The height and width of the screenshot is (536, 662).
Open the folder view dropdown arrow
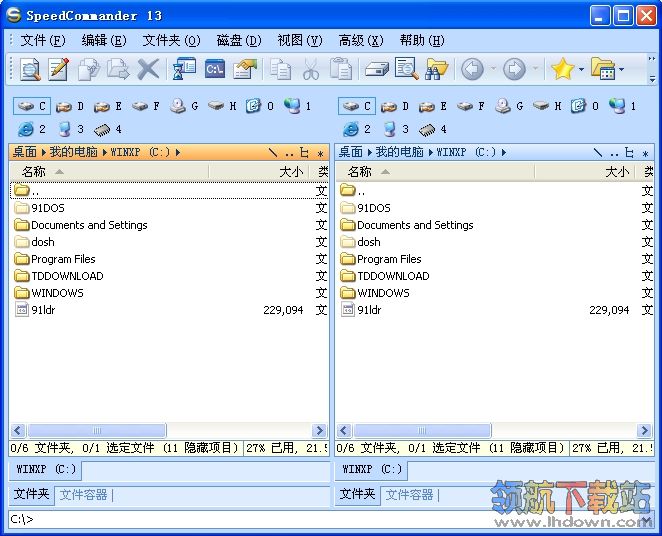pyautogui.click(x=621, y=69)
